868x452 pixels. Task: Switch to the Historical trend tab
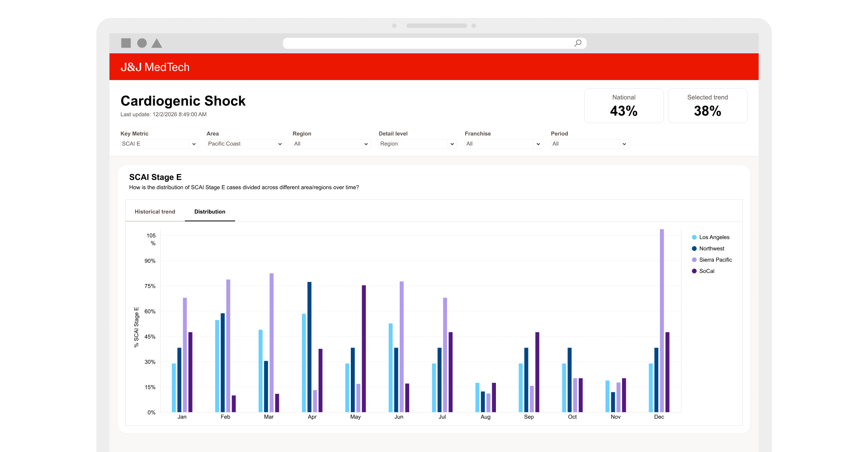pyautogui.click(x=155, y=212)
